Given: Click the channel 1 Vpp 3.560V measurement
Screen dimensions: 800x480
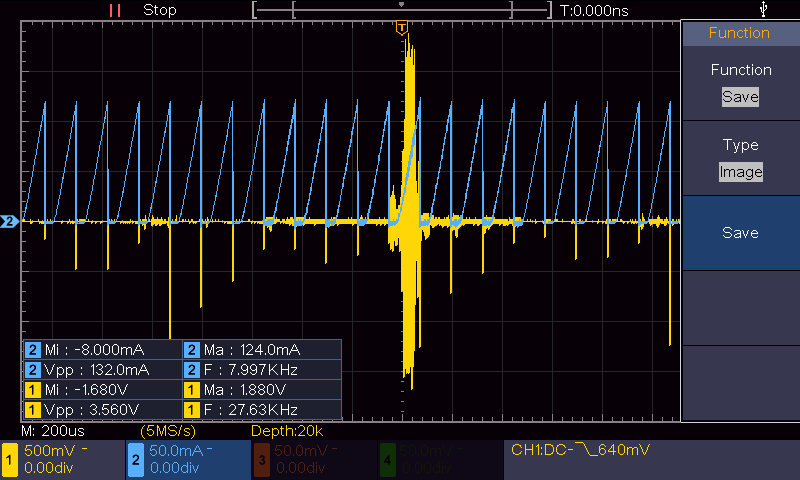Looking at the screenshot, I should 103,410.
